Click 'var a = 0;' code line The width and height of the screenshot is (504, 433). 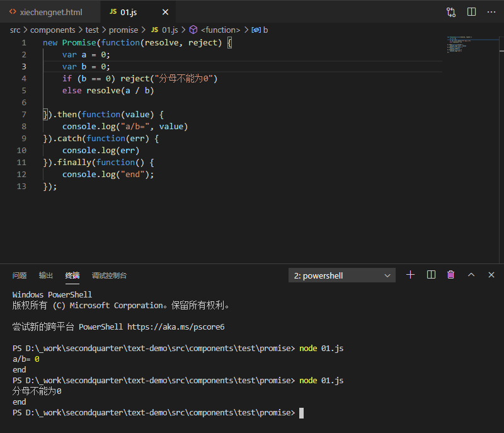coord(86,55)
